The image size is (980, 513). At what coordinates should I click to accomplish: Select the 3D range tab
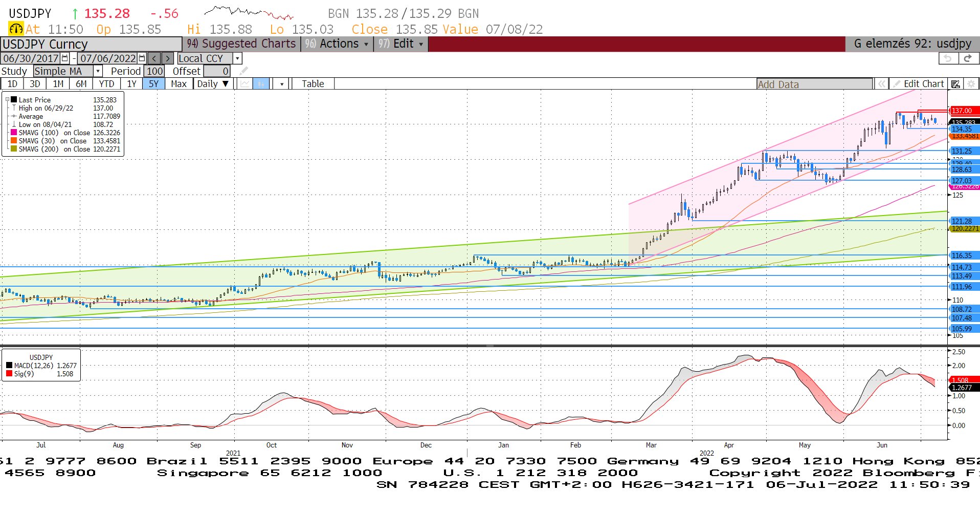click(x=35, y=84)
